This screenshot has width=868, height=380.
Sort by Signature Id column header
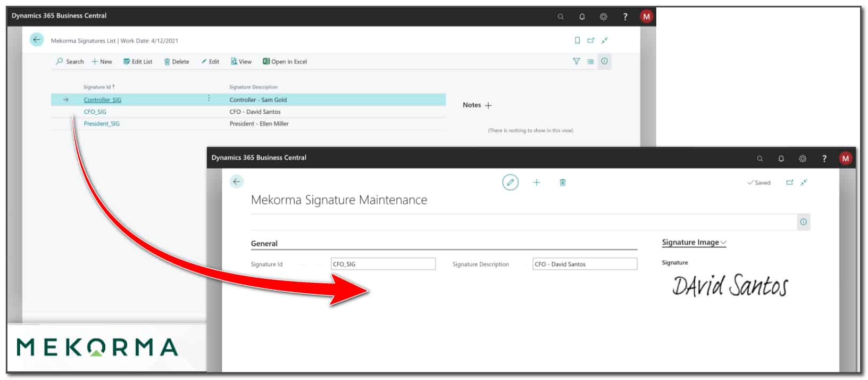(99, 87)
